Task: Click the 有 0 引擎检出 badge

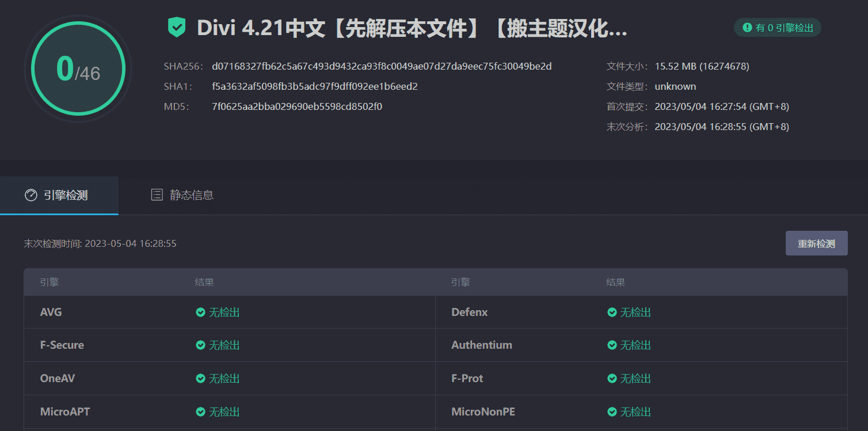Action: click(778, 27)
